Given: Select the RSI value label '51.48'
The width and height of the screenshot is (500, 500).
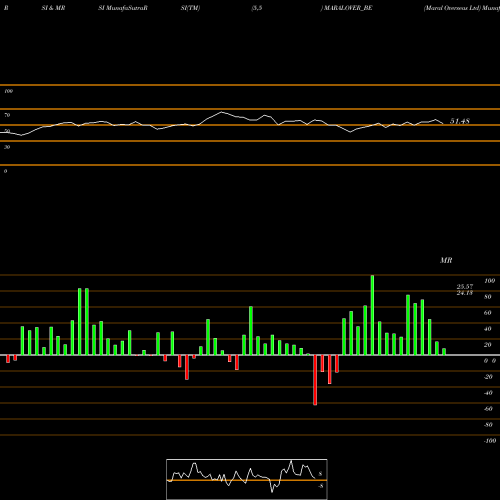Looking at the screenshot, I should 460,121.
